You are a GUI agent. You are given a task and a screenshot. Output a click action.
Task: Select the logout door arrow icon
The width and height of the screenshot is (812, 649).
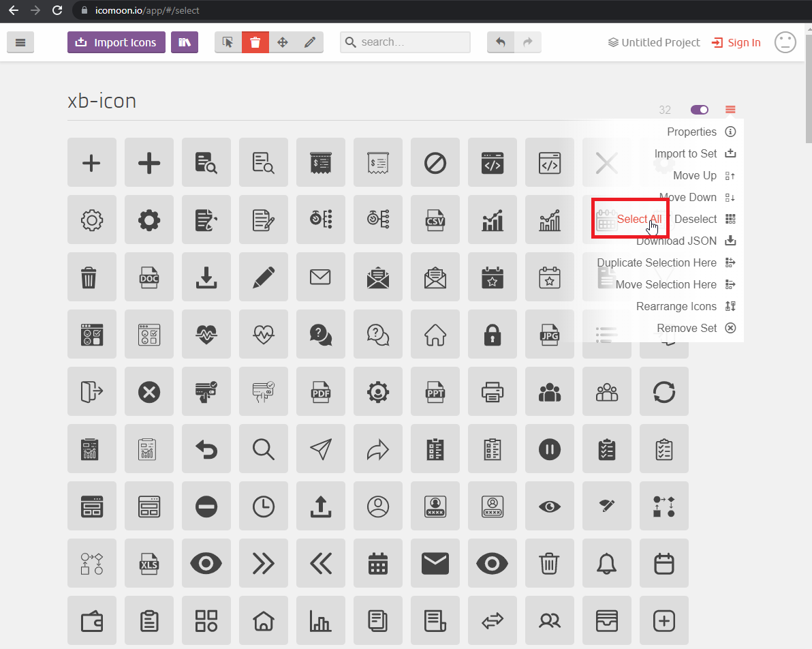point(92,391)
